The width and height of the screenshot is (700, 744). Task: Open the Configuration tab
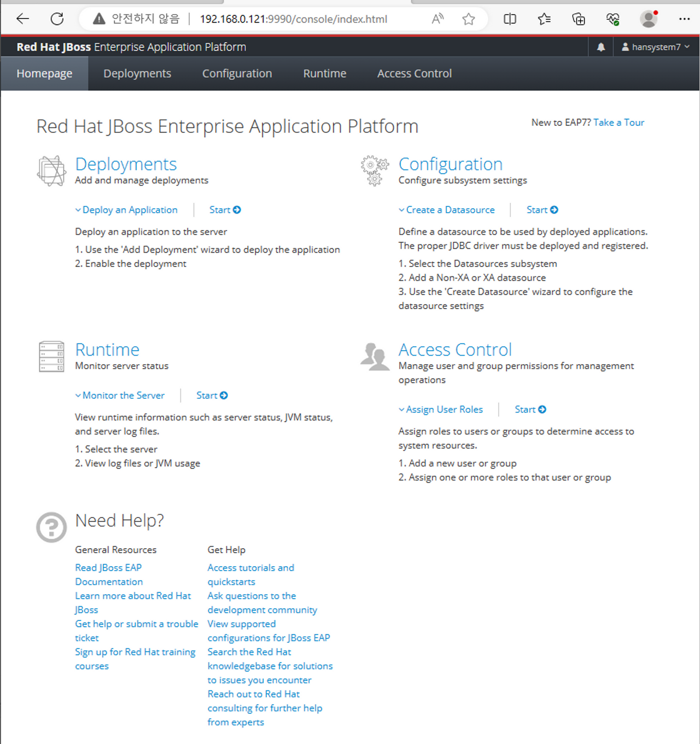pos(237,73)
